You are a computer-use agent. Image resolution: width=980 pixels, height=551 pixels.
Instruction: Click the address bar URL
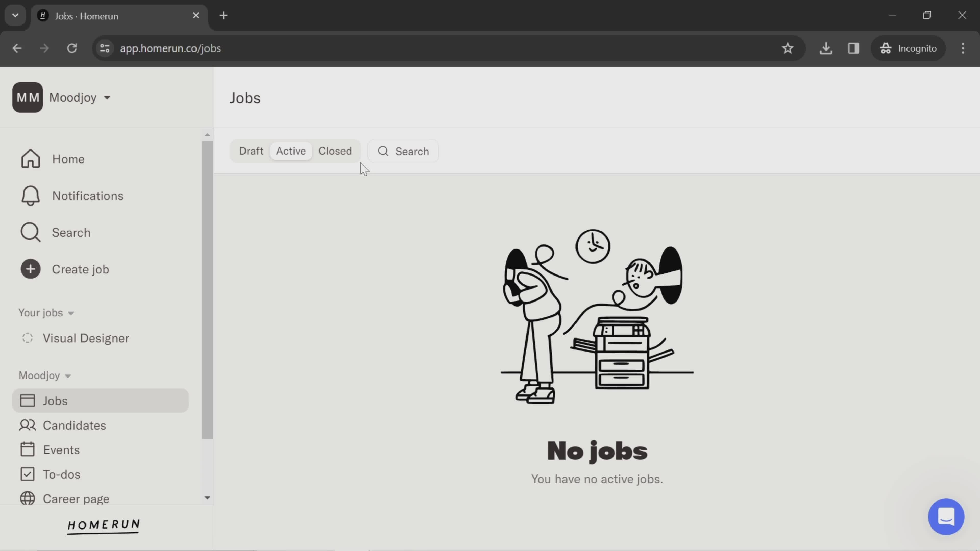[x=170, y=48]
